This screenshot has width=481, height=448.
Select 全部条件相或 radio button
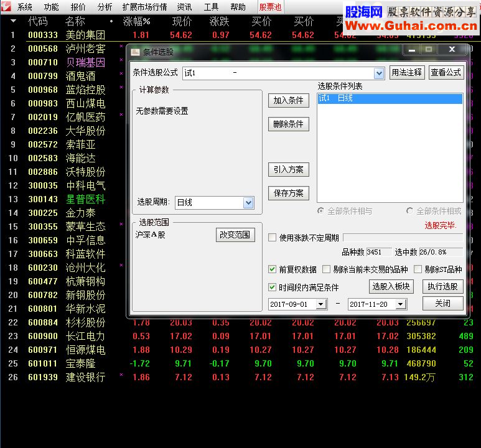pyautogui.click(x=409, y=211)
